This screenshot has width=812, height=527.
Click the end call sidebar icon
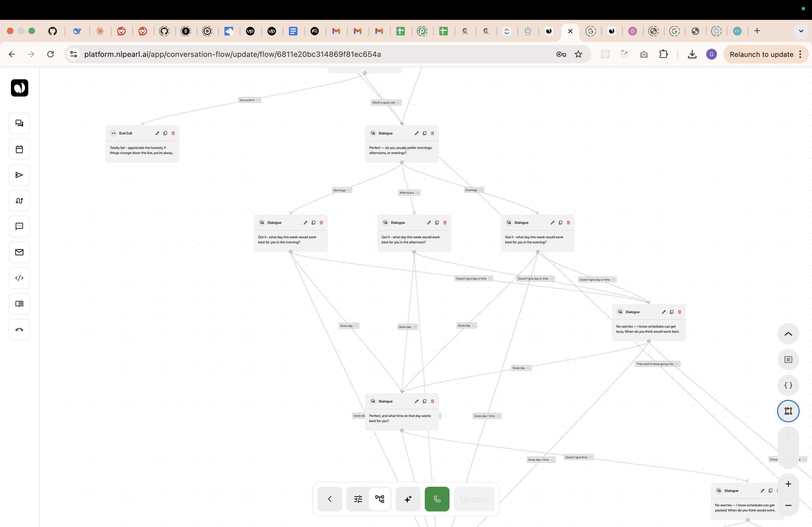tap(19, 330)
